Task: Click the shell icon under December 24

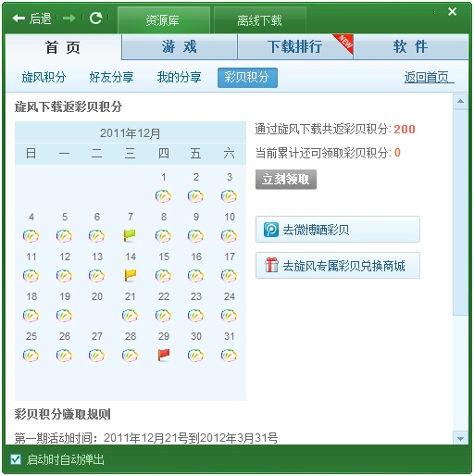Action: pyautogui.click(x=229, y=316)
